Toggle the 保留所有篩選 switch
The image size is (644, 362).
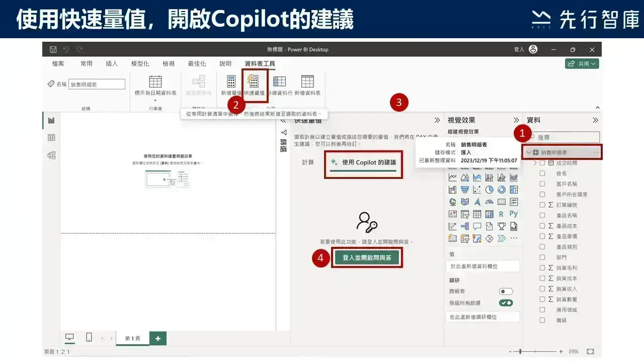(506, 303)
